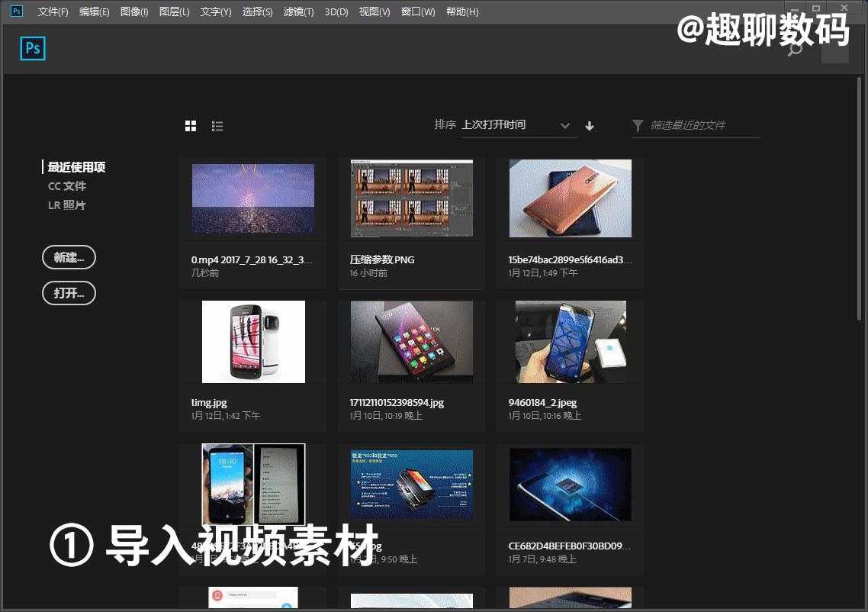Screen dimensions: 868x612
Task: Click the Ps icon in the title bar
Action: pos(15,11)
